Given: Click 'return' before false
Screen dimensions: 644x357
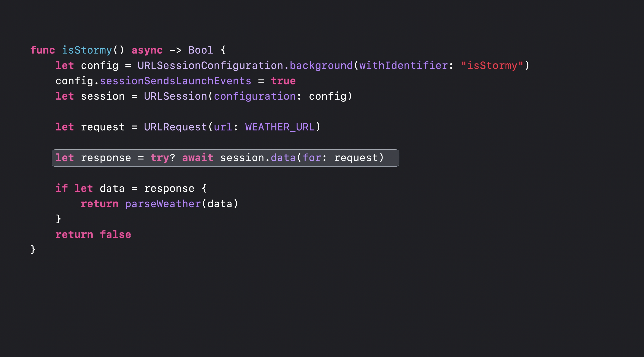Looking at the screenshot, I should pos(74,234).
